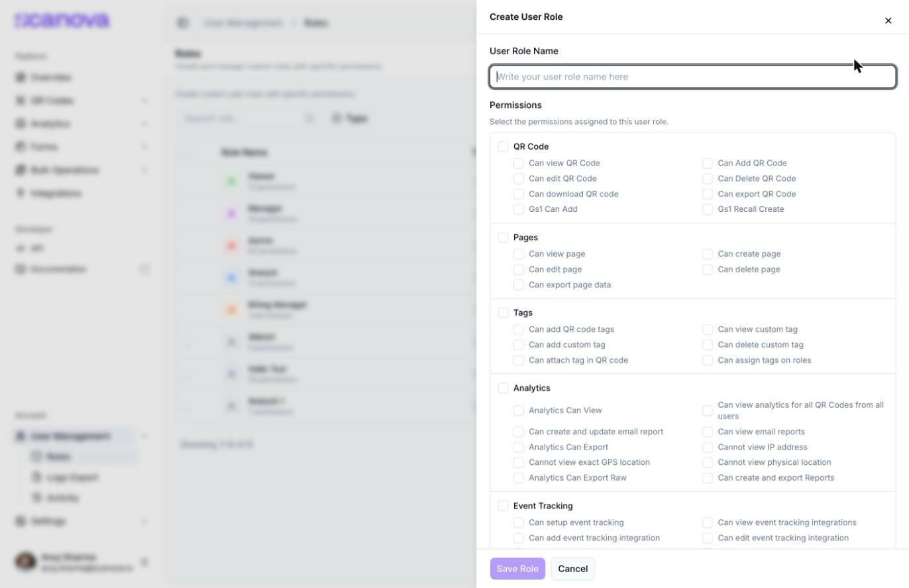Image resolution: width=909 pixels, height=588 pixels.
Task: Check Analytics Can Export Raw
Action: click(x=518, y=478)
